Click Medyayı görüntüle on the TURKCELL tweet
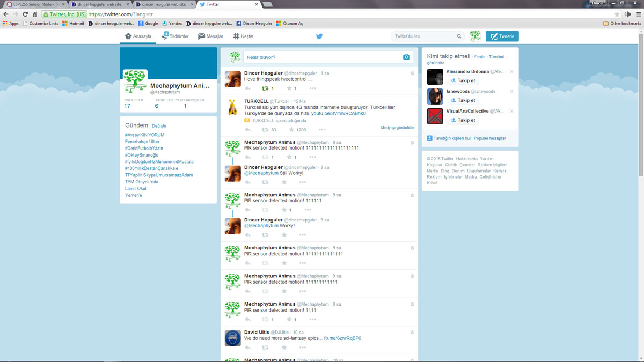This screenshot has height=362, width=644. (397, 128)
